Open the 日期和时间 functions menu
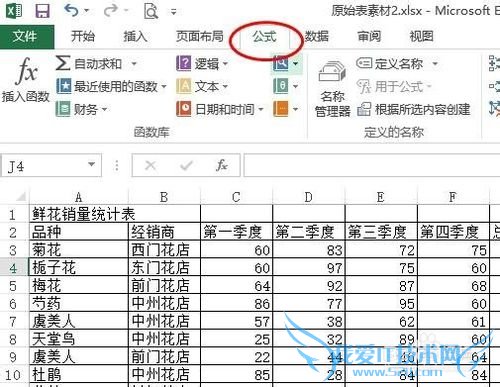This screenshot has width=500, height=387. (x=220, y=109)
